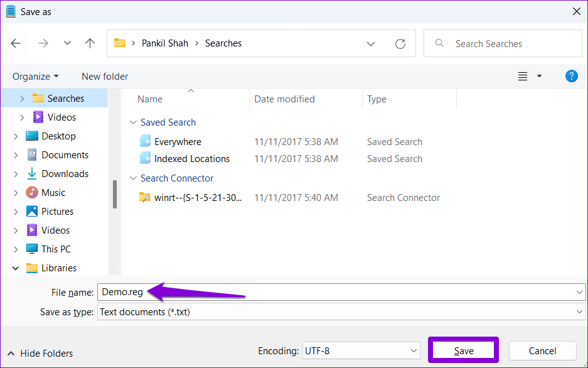Image resolution: width=588 pixels, height=368 pixels.
Task: Go back using the left arrow
Action: pos(16,43)
